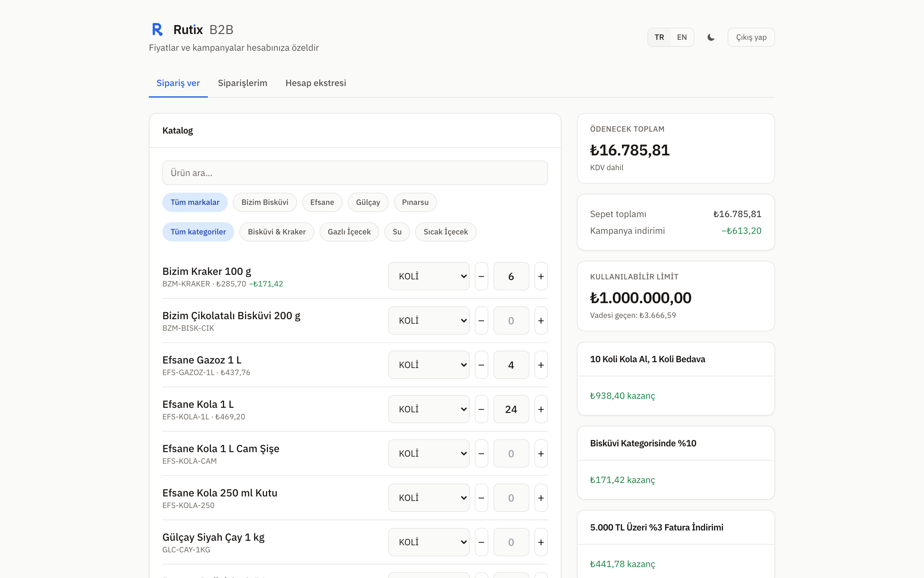Screen dimensions: 924x578
Task: Add one Efsane Kola 250 ml Kutu
Action: (541, 498)
